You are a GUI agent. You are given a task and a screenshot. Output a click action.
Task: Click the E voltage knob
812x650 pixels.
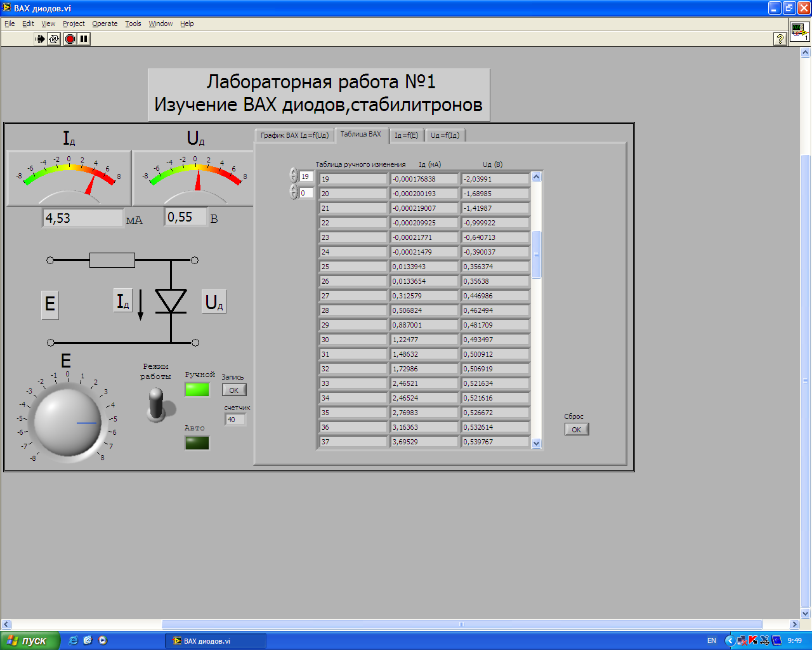(67, 422)
